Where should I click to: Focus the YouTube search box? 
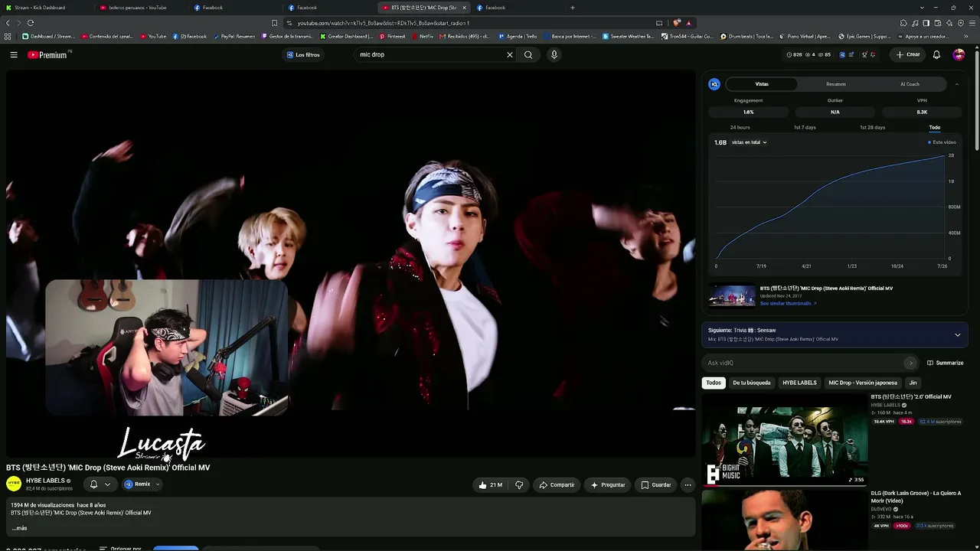tap(429, 55)
